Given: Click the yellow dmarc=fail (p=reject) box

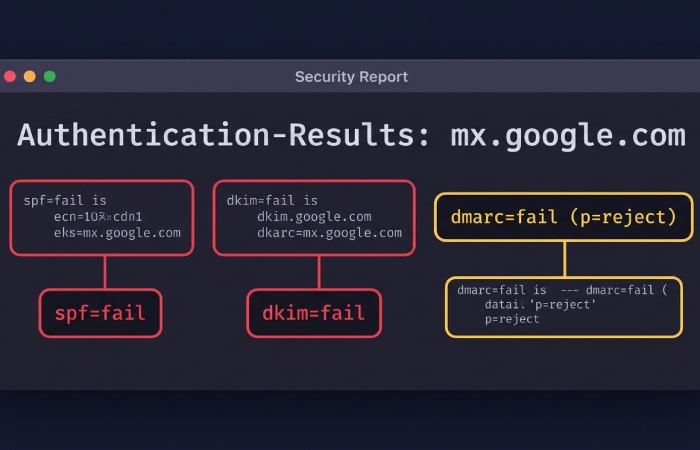Looking at the screenshot, I should [563, 217].
